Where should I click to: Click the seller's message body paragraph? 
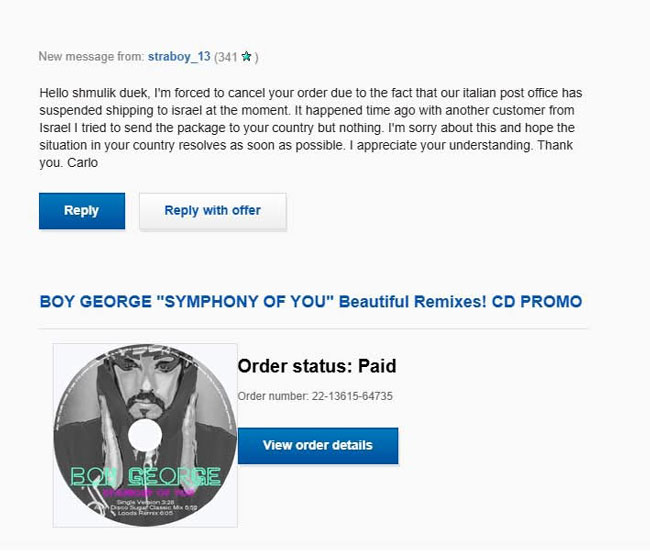pos(310,127)
